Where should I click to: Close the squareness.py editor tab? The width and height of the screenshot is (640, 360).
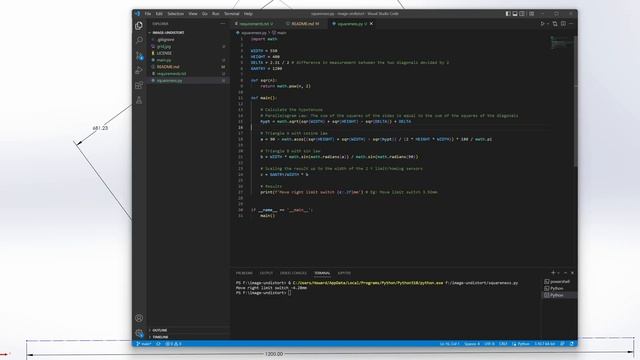pyautogui.click(x=371, y=24)
